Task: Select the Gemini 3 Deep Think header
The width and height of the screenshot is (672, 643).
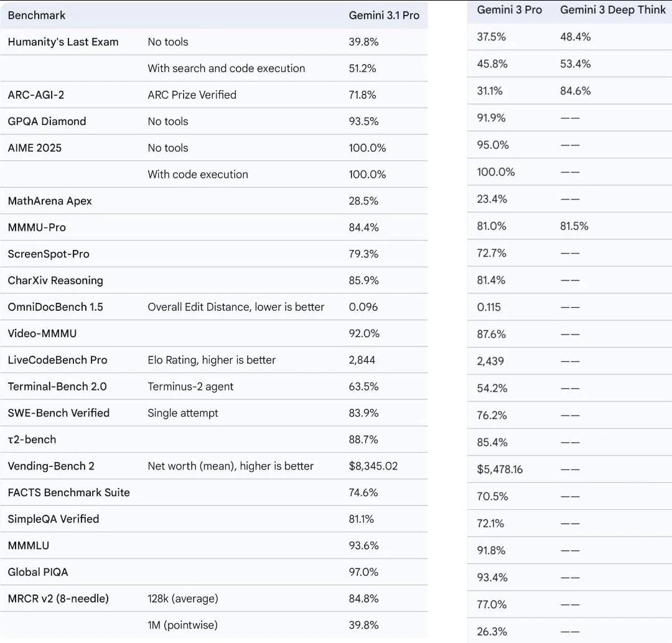Action: tap(612, 10)
